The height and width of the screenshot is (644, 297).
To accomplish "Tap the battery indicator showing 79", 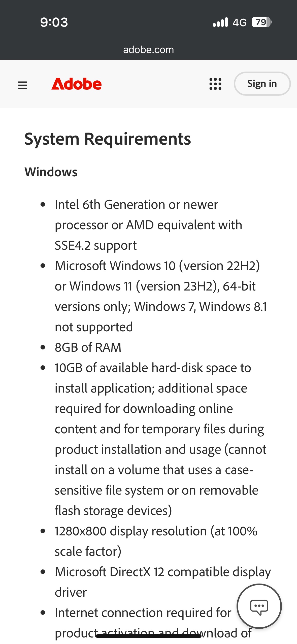I will pyautogui.click(x=262, y=22).
